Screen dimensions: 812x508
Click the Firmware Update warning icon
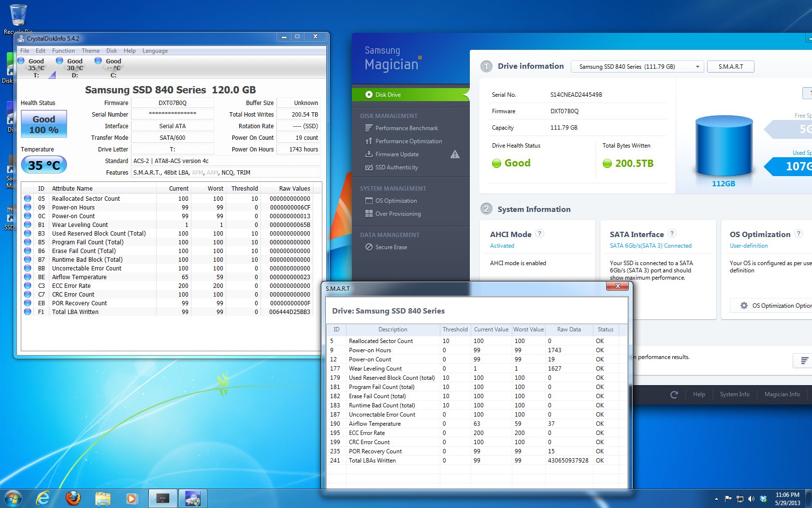(455, 154)
